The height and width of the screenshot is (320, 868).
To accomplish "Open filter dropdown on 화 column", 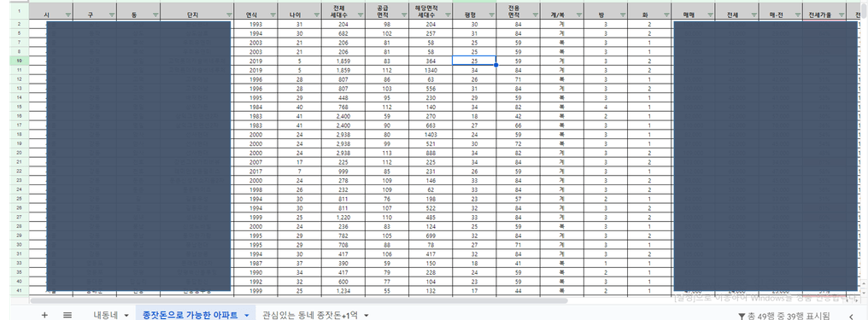I will 666,15.
